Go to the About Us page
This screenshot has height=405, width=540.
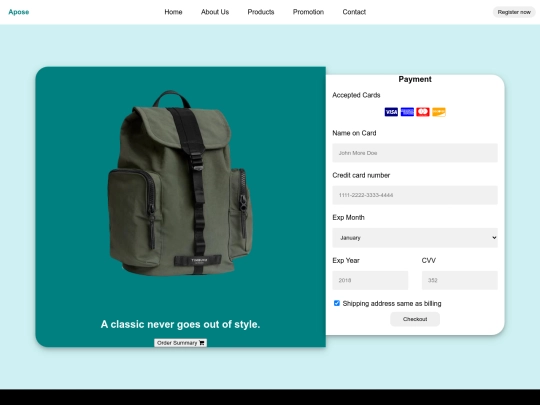click(x=215, y=12)
